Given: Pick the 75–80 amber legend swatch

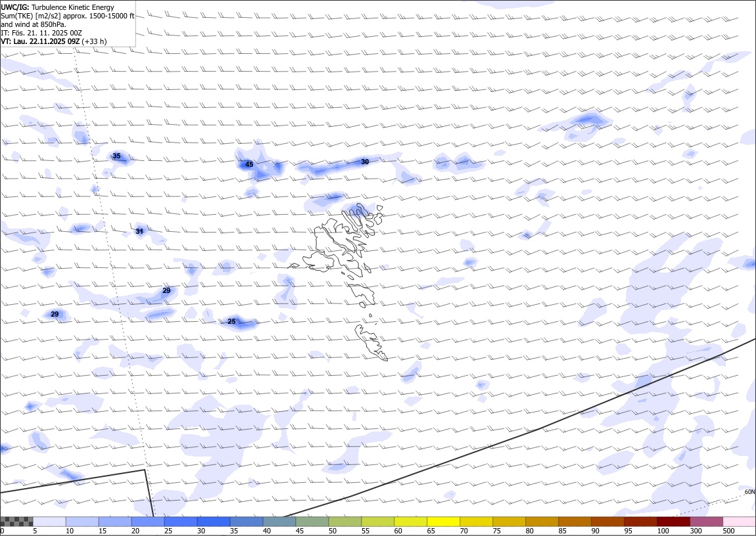Looking at the screenshot, I should (509, 522).
